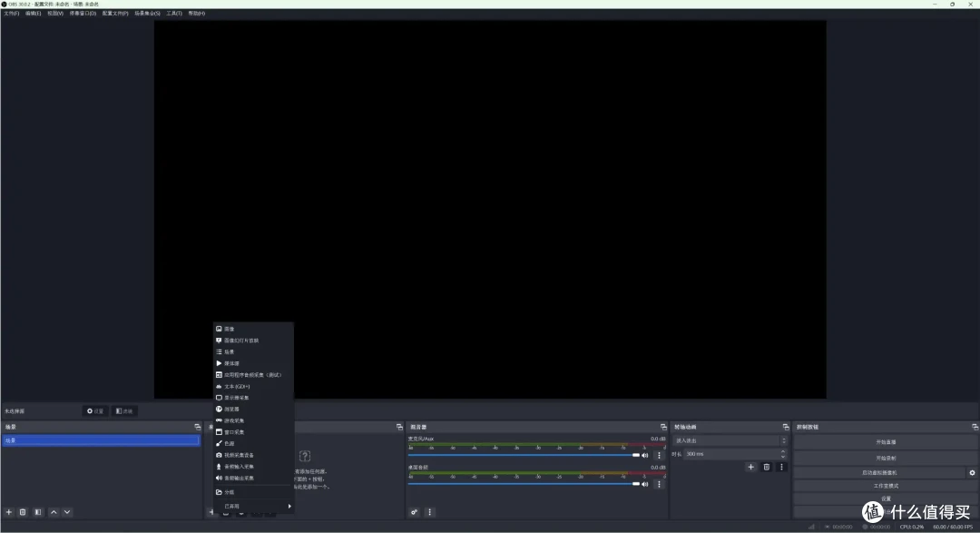Open the mixer menu dots beside the gear

[429, 512]
